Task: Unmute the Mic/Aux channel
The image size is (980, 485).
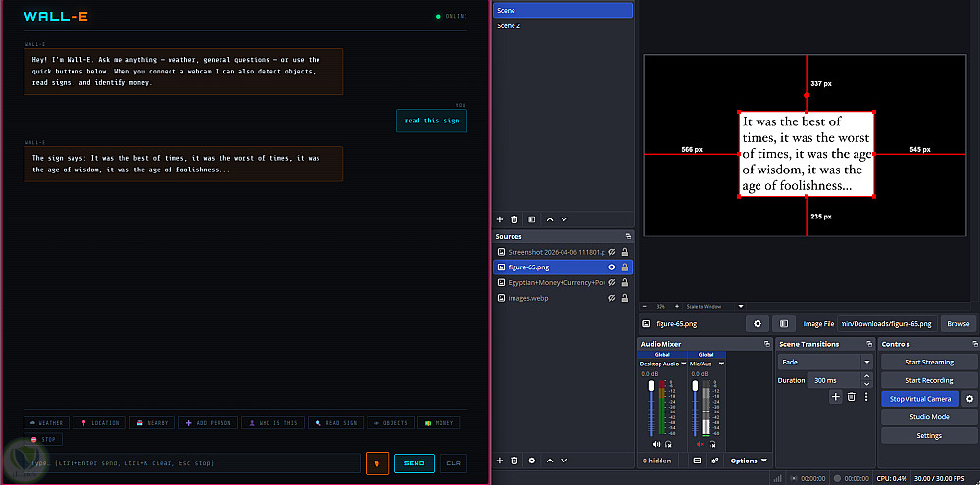Action: point(700,445)
